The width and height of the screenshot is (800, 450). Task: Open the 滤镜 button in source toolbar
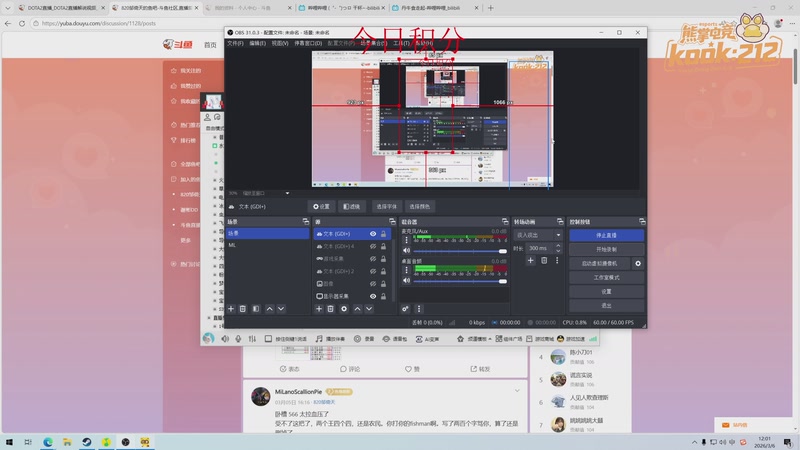pos(352,207)
